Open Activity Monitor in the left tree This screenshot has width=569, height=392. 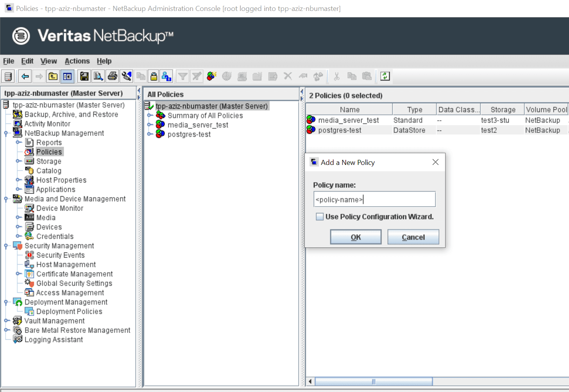(47, 124)
